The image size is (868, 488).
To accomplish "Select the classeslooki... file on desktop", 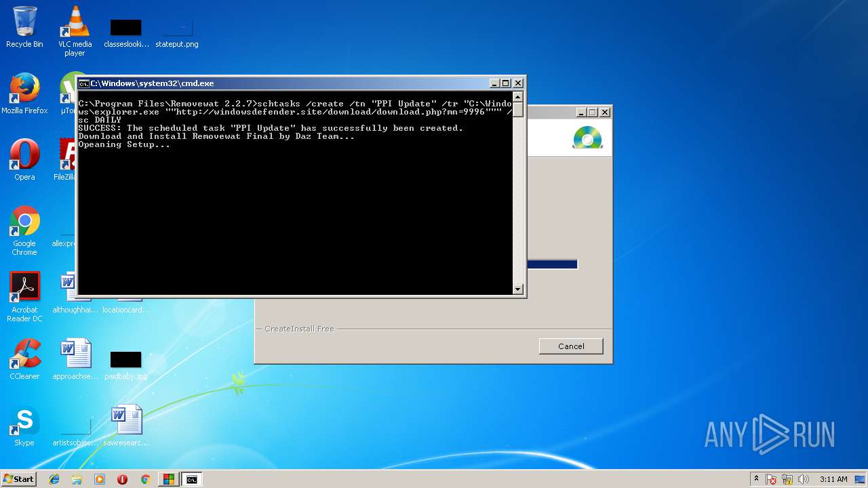I will pyautogui.click(x=126, y=31).
